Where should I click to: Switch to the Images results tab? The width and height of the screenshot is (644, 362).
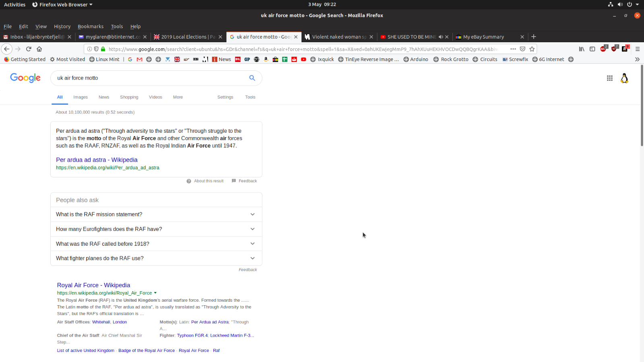point(80,97)
